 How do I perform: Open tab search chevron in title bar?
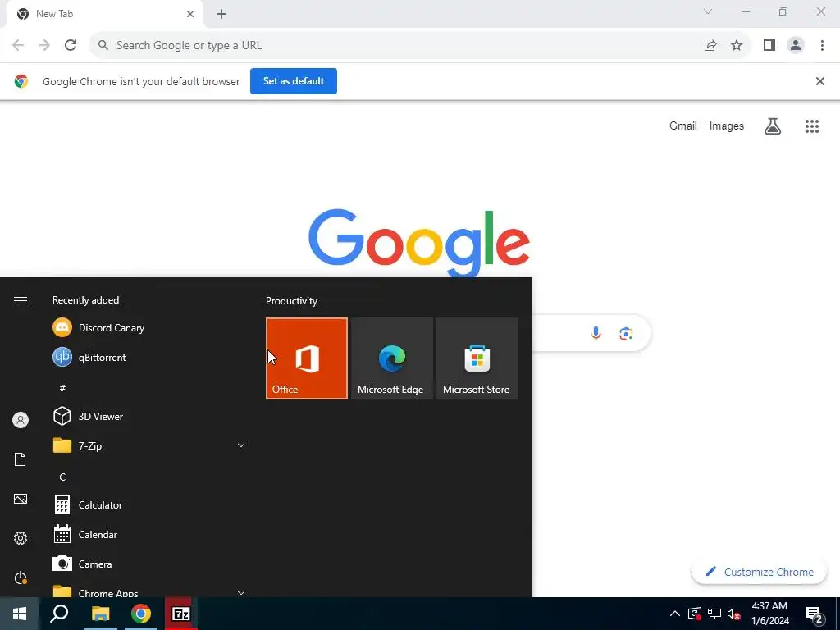click(x=708, y=11)
